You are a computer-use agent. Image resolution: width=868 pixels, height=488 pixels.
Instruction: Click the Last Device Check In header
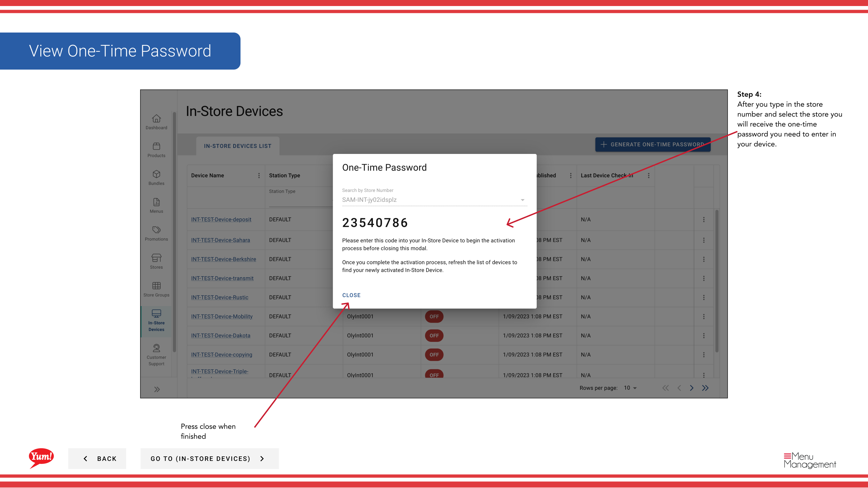pyautogui.click(x=607, y=175)
